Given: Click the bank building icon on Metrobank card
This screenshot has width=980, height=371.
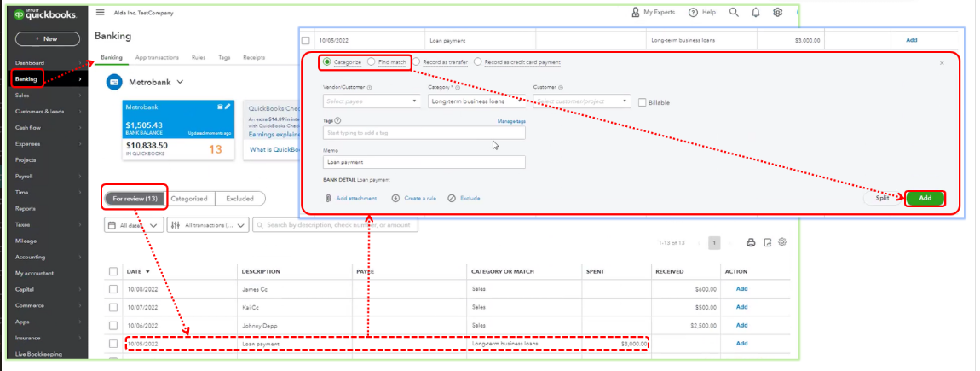Looking at the screenshot, I should (x=220, y=107).
